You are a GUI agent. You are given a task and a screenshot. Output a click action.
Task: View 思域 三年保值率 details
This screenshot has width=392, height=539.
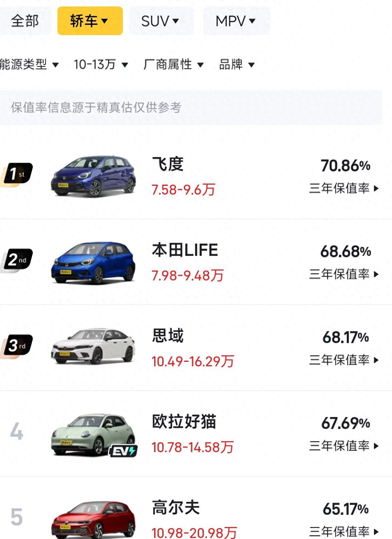tap(344, 360)
